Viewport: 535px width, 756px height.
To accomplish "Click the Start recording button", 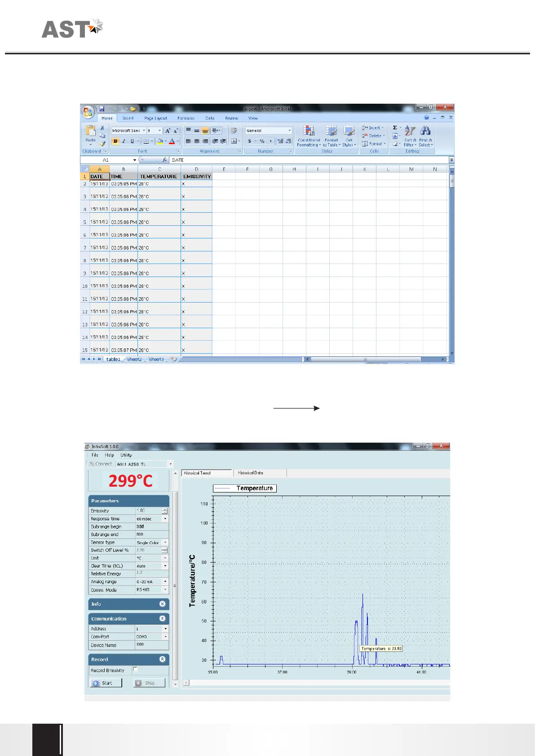I will [x=106, y=683].
